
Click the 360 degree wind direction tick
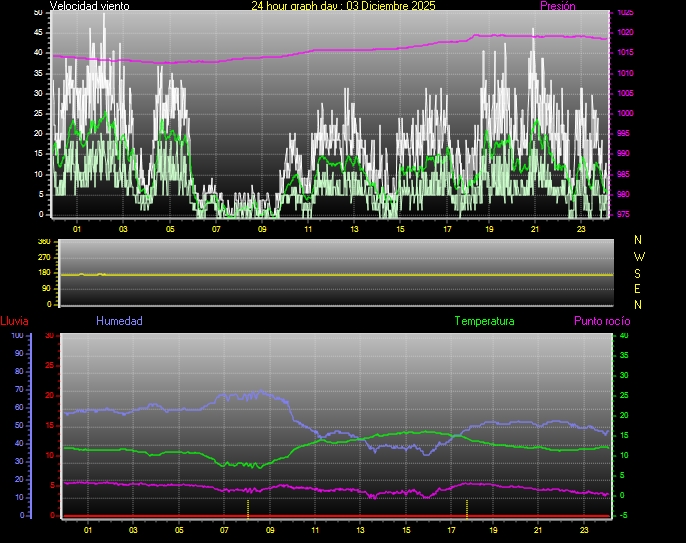[x=43, y=242]
